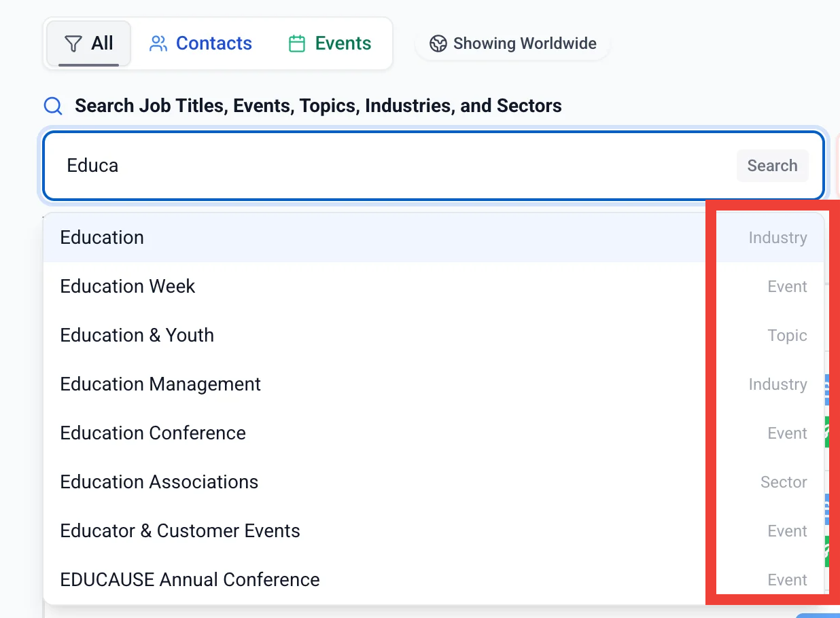Click the people icon beside Contacts
This screenshot has height=618, width=840.
click(x=158, y=44)
